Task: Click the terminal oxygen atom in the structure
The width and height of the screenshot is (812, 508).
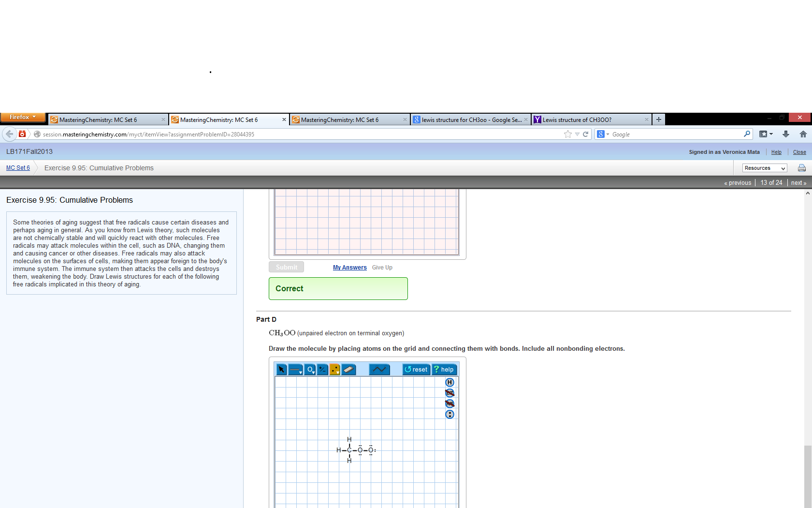Action: 371,450
